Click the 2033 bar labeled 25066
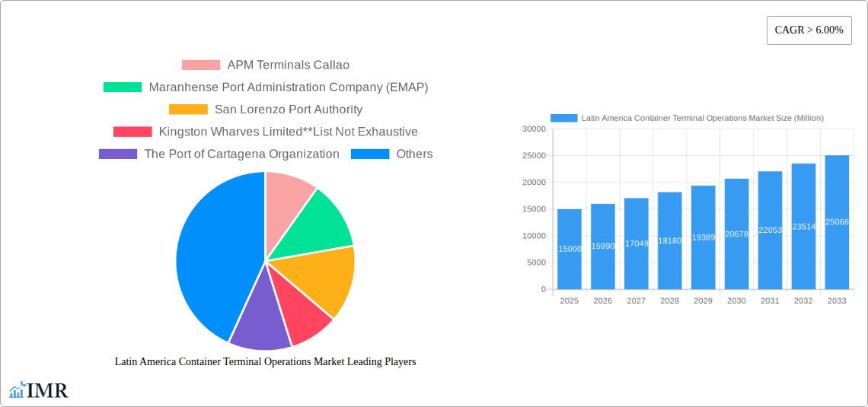 tap(837, 222)
